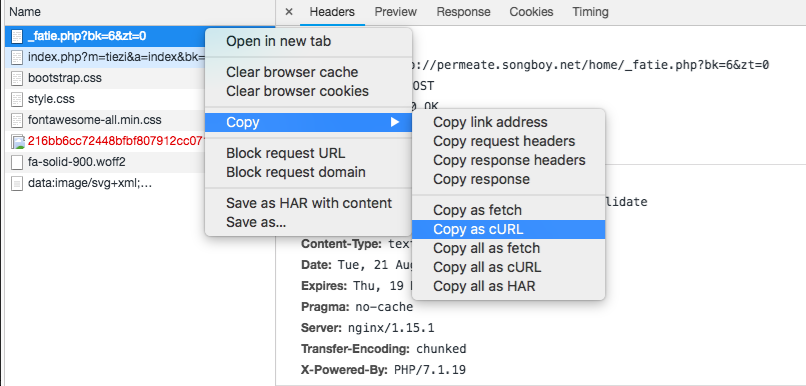Select the index.php?m=tiezi request row

105,57
